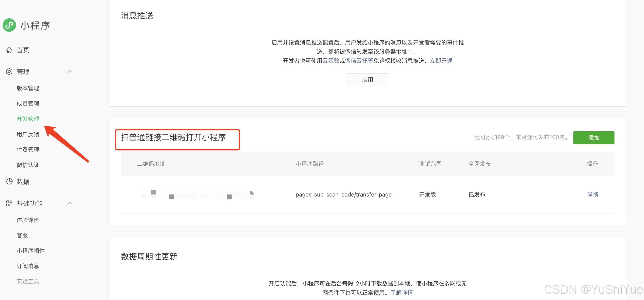Open 微信认证 in the sidebar
Viewport: 644px width, 300px height.
pyautogui.click(x=28, y=165)
